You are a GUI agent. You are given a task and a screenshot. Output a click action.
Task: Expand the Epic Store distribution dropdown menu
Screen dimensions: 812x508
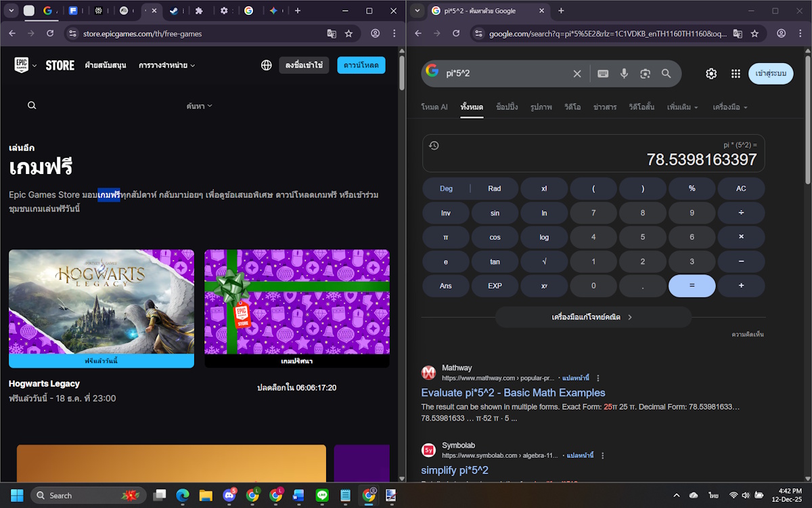pyautogui.click(x=166, y=65)
